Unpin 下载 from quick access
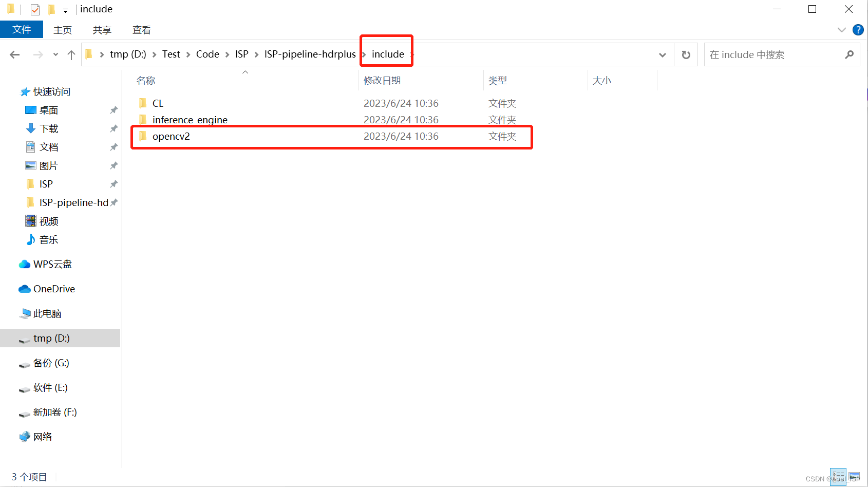This screenshot has height=487, width=868. pos(114,128)
